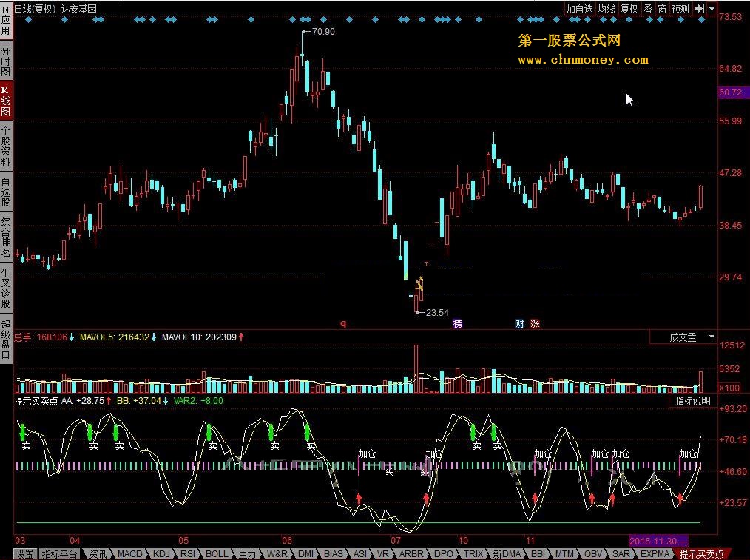750x560 pixels.
Task: Switch to the DMI indicator tab
Action: [x=305, y=554]
